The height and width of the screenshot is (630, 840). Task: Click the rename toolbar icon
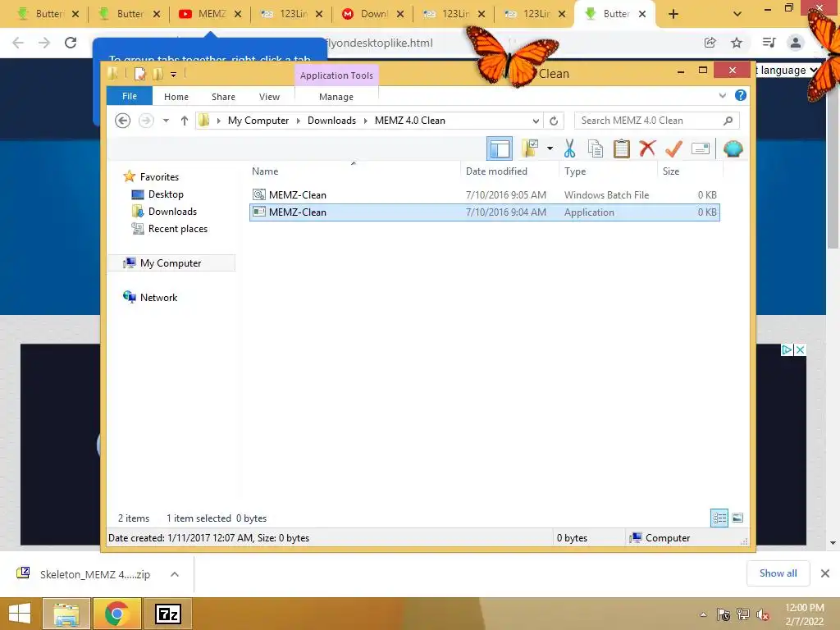tap(701, 148)
